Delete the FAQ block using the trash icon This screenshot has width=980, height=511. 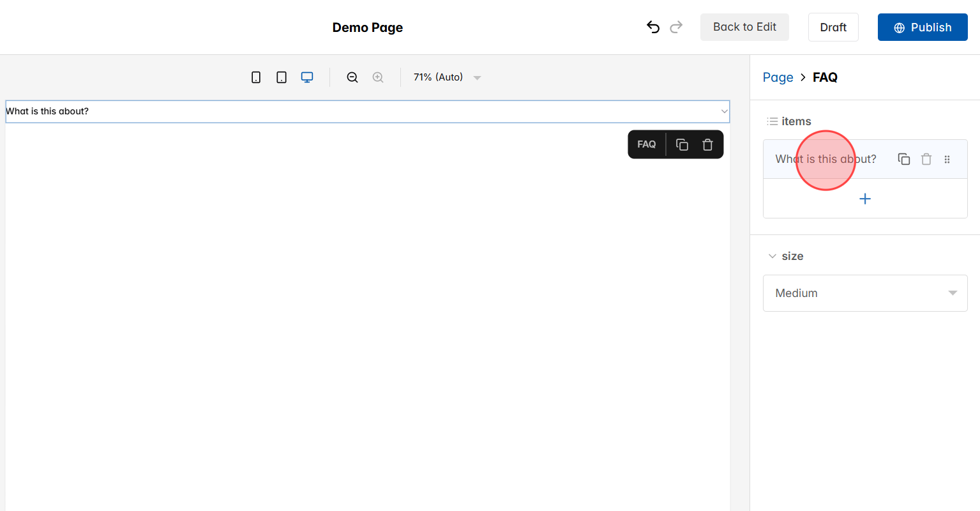pos(707,144)
